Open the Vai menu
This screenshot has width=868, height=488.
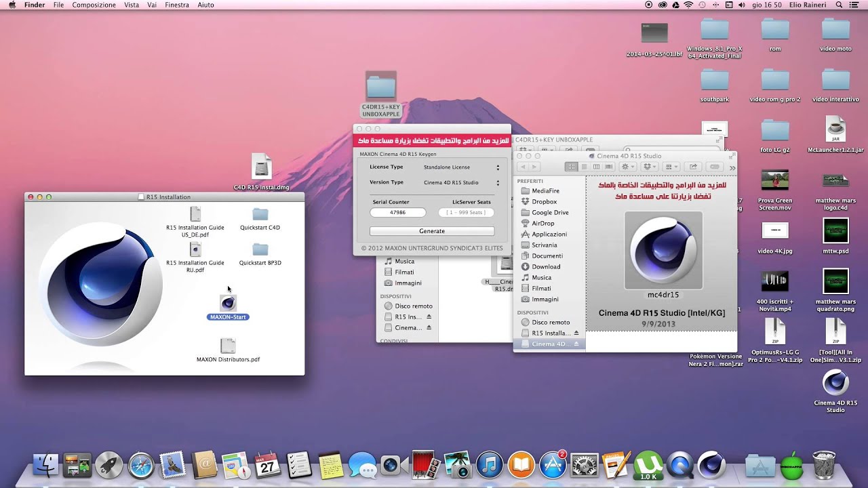tap(152, 5)
